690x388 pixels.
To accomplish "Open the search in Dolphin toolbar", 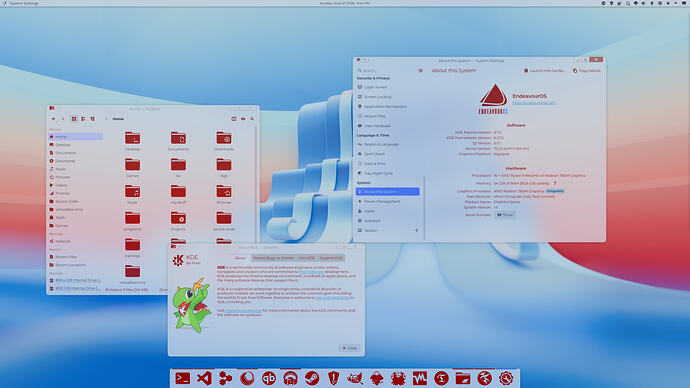I will [x=252, y=119].
